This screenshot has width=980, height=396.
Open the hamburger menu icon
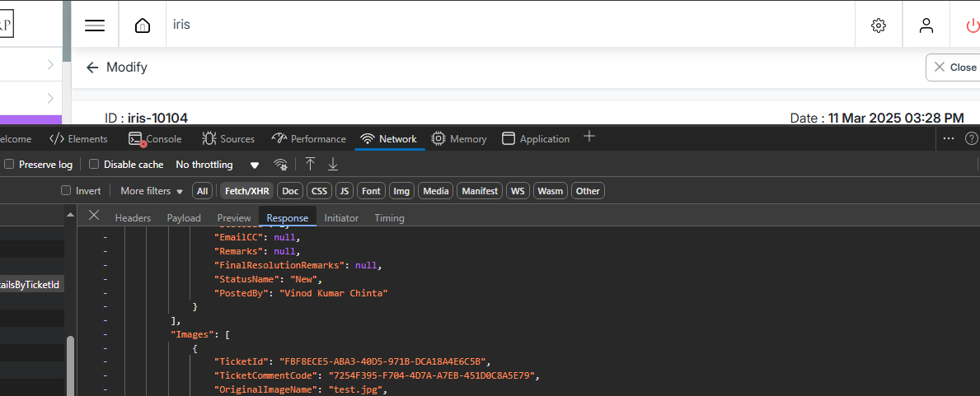(x=95, y=25)
